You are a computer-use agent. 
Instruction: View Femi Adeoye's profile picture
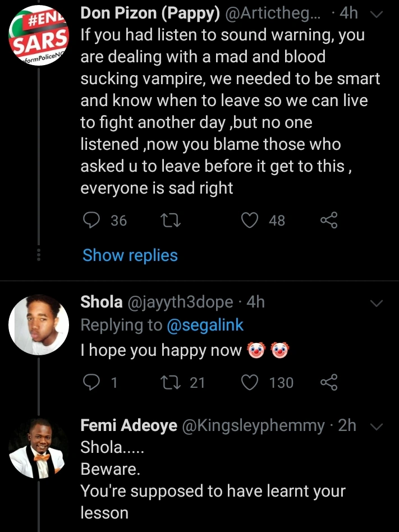click(39, 448)
